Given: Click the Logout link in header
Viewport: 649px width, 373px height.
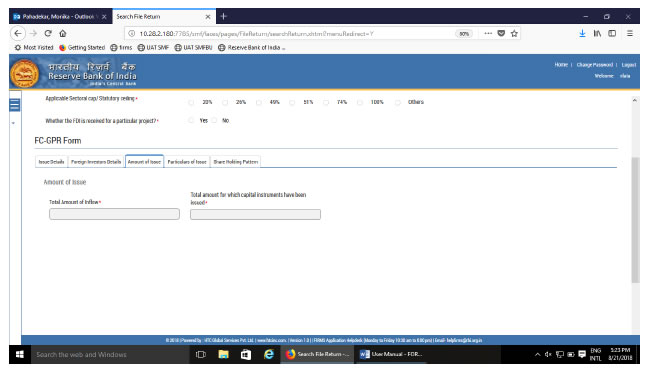Looking at the screenshot, I should click(x=628, y=65).
